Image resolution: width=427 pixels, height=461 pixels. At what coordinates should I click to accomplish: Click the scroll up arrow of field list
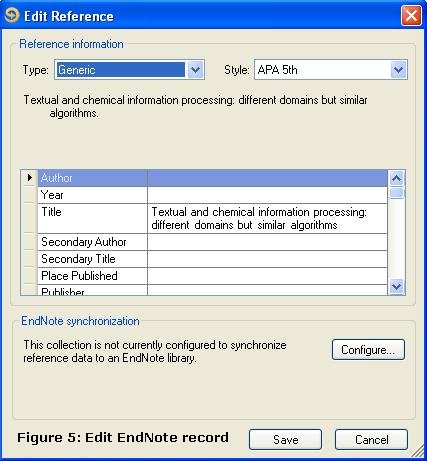(x=396, y=178)
